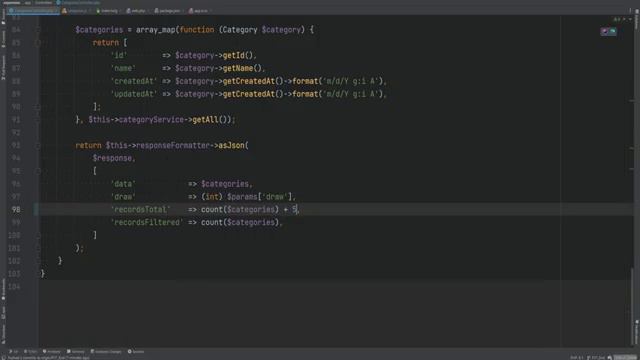640x360 pixels.
Task: Click array_map function name
Action: coord(156,30)
